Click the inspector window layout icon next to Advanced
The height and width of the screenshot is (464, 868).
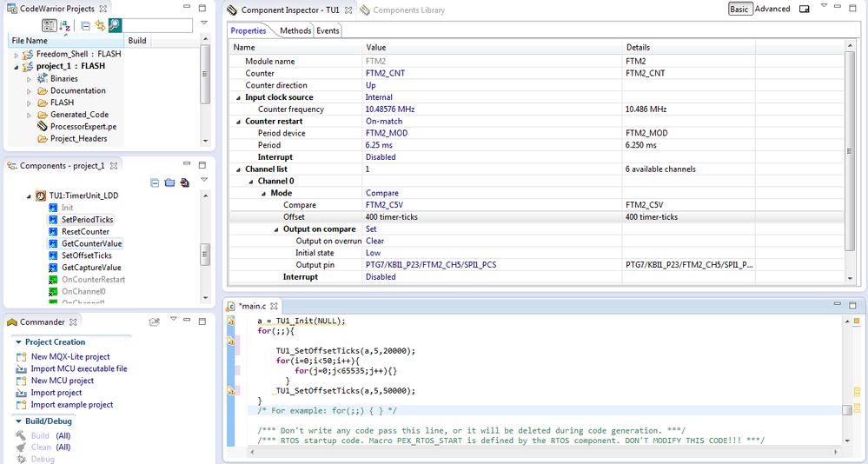click(x=805, y=9)
